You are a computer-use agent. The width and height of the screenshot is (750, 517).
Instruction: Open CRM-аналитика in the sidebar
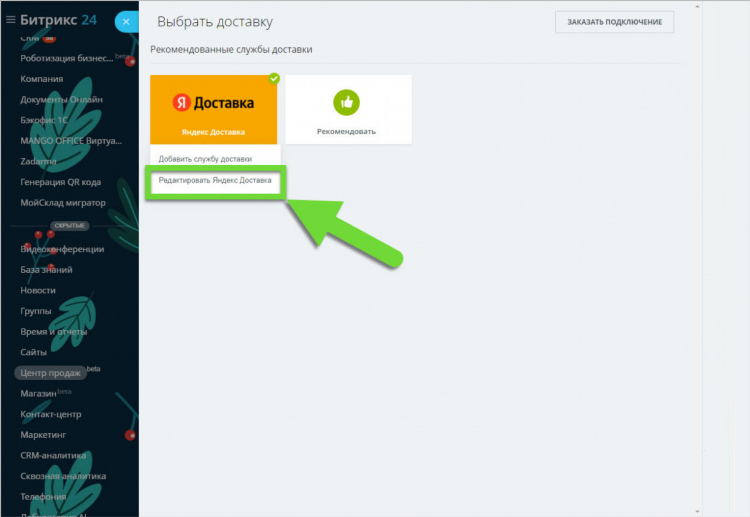53,455
